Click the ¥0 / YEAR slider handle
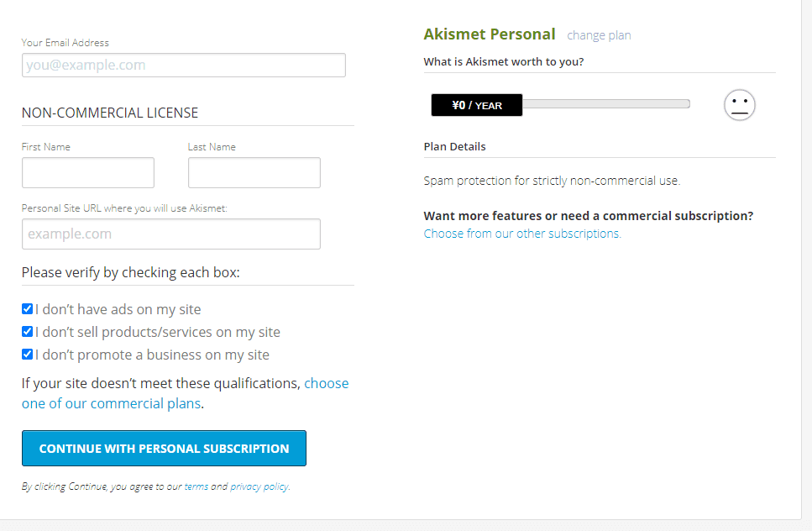Viewport: 812px width, 531px height. 476,105
